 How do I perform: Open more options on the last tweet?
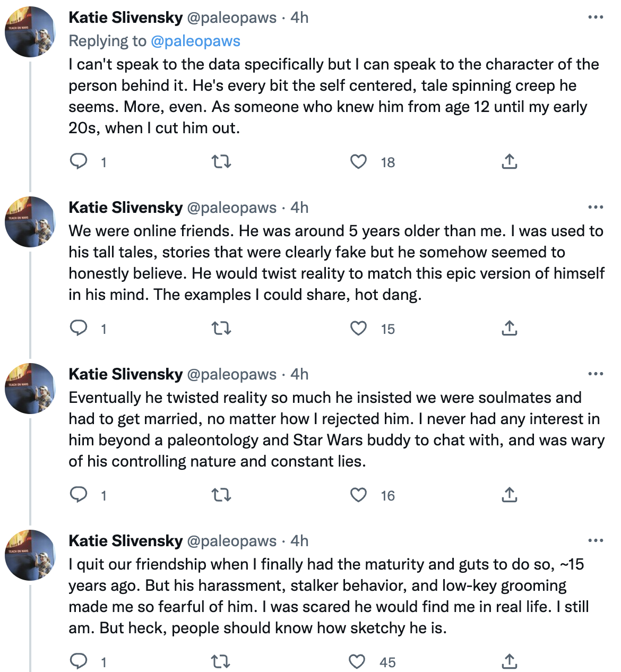point(596,541)
